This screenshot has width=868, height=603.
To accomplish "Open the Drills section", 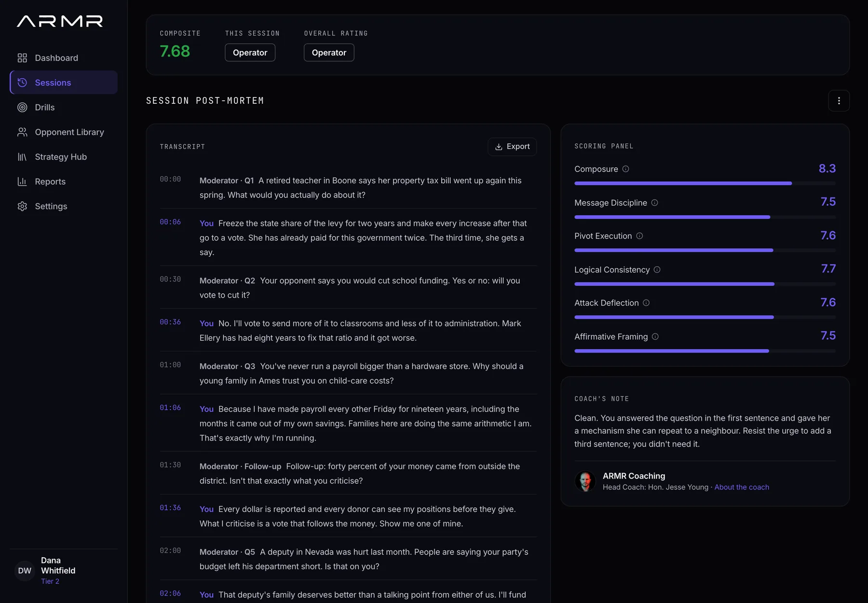I will coord(64,107).
